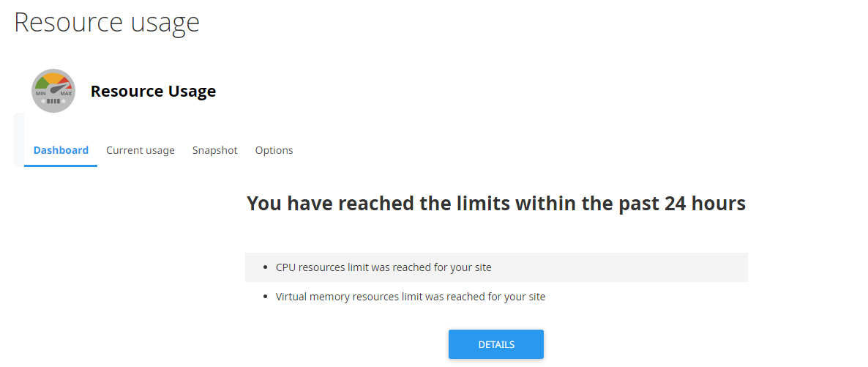868x367 pixels.
Task: Click the orange top segment of gauge
Action: point(53,77)
